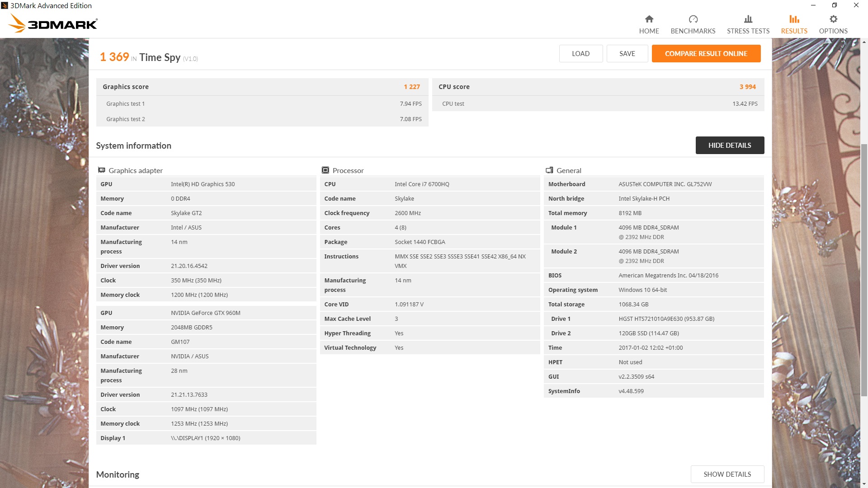868x488 pixels.
Task: Click COMPARE RESULT ONLINE button
Action: click(706, 53)
